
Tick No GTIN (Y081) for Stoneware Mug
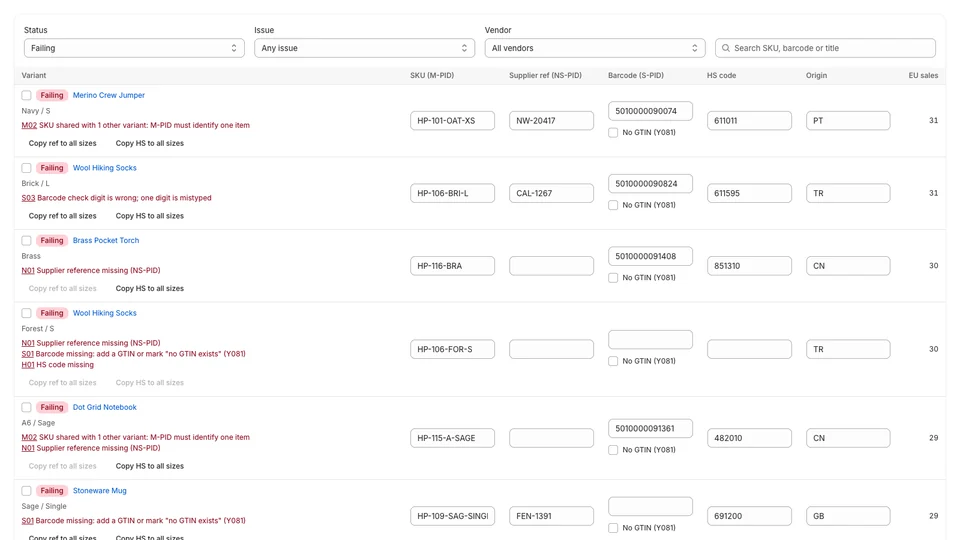point(613,528)
